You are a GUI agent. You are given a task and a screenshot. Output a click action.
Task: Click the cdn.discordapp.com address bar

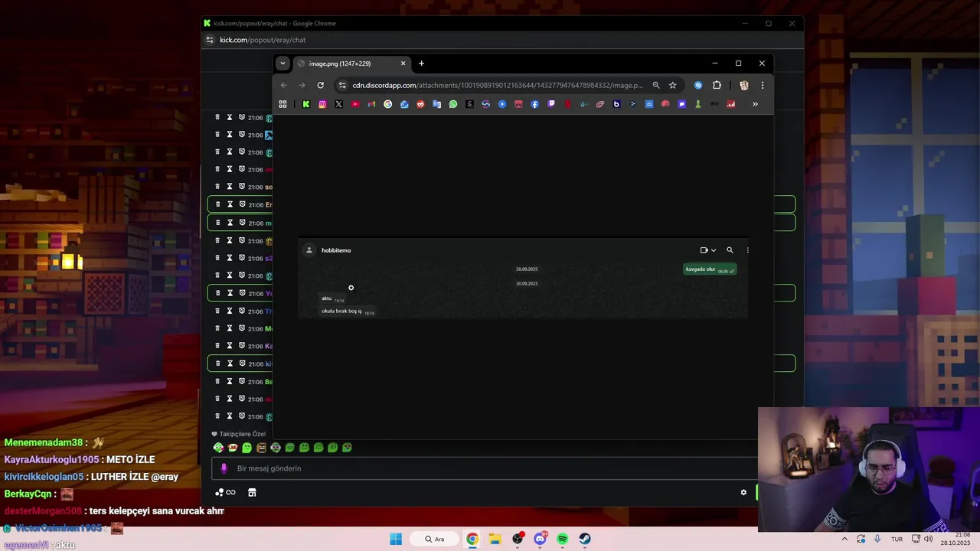[x=498, y=85]
